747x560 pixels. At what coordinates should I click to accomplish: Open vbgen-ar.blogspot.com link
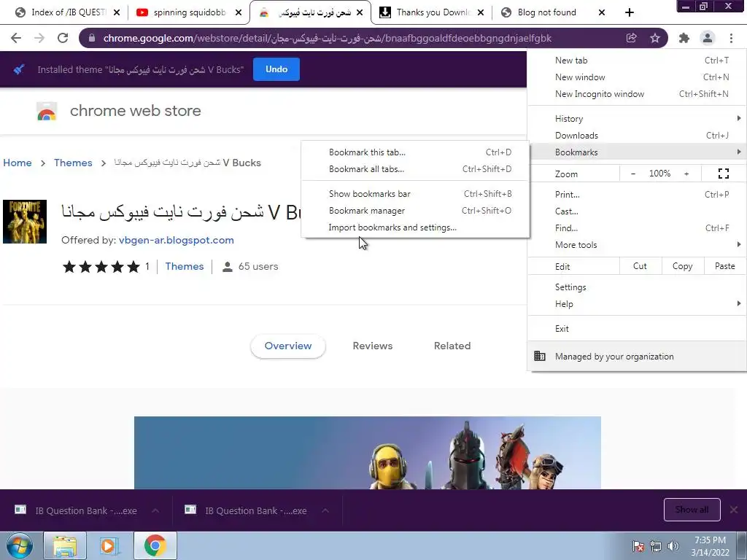tap(177, 240)
